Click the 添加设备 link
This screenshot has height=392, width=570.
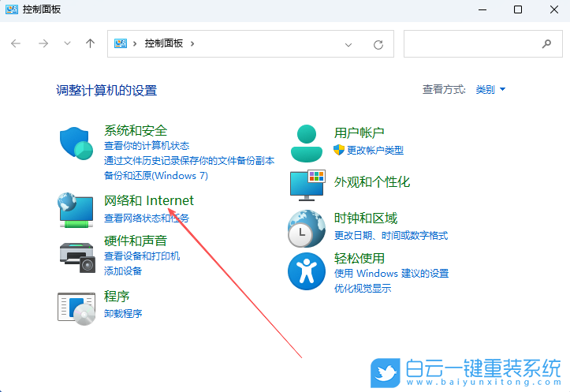(x=123, y=271)
